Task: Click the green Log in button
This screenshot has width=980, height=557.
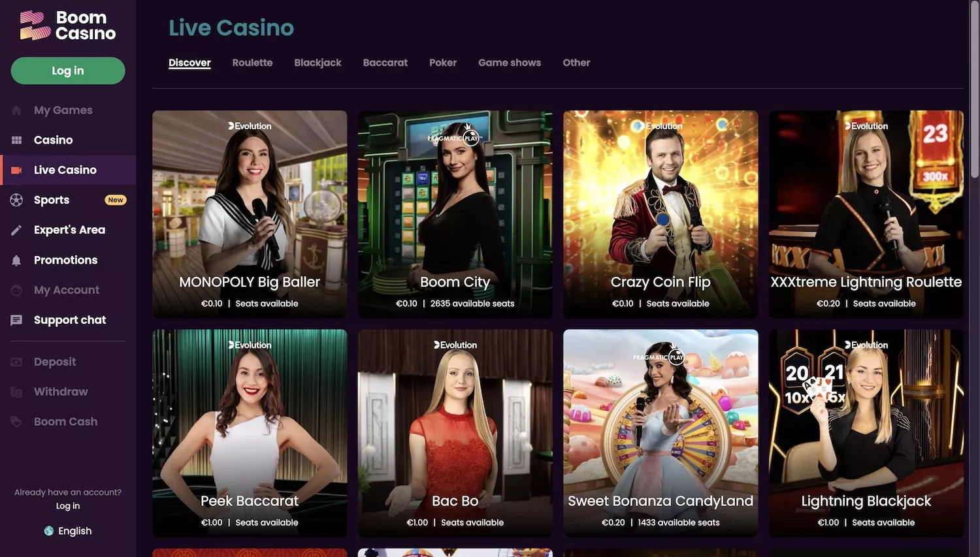Action: 68,71
